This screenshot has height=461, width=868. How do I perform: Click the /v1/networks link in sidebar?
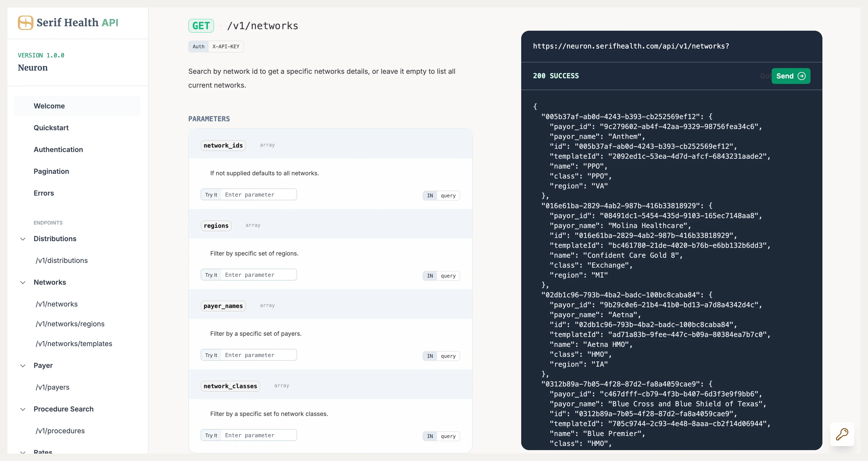pos(56,304)
